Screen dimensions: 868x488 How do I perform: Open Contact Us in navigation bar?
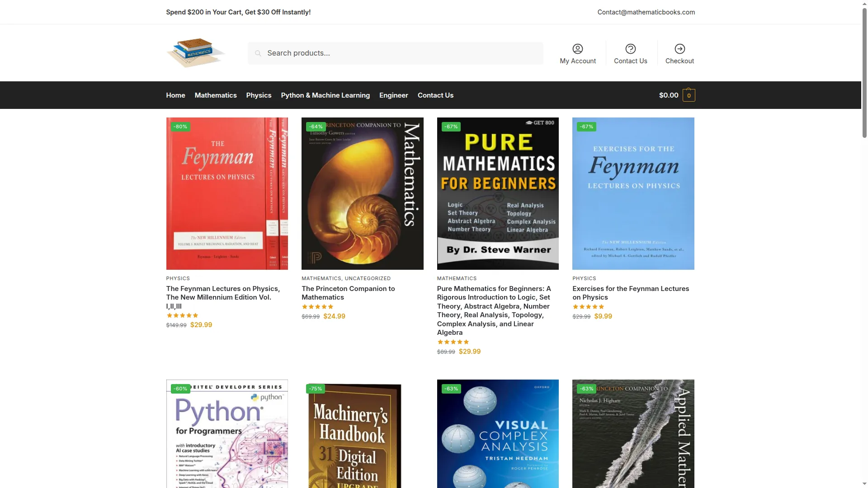coord(435,95)
